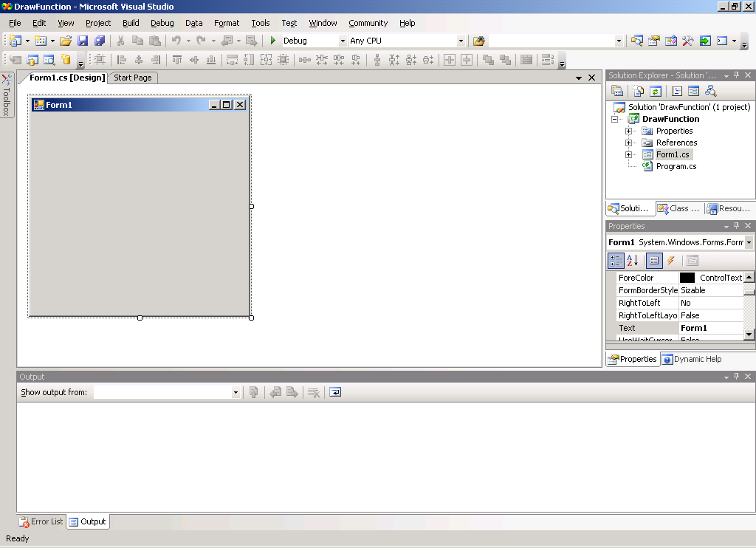Open the Build menu
This screenshot has height=548, width=756.
point(131,23)
